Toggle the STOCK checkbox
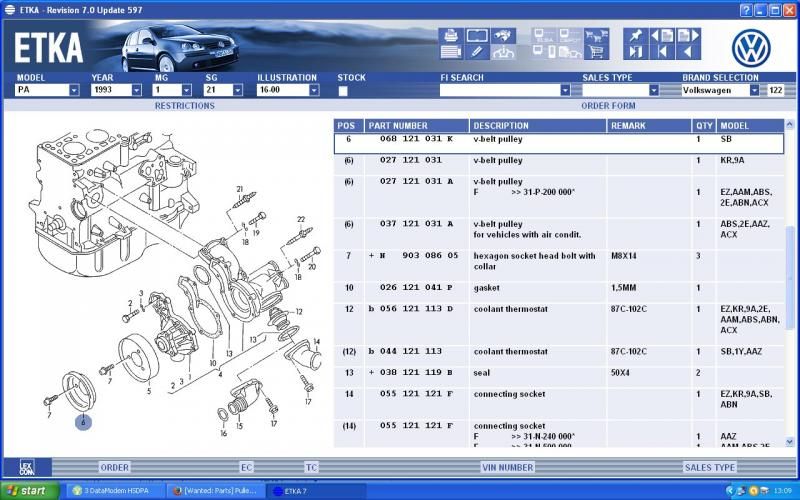 coord(343,91)
